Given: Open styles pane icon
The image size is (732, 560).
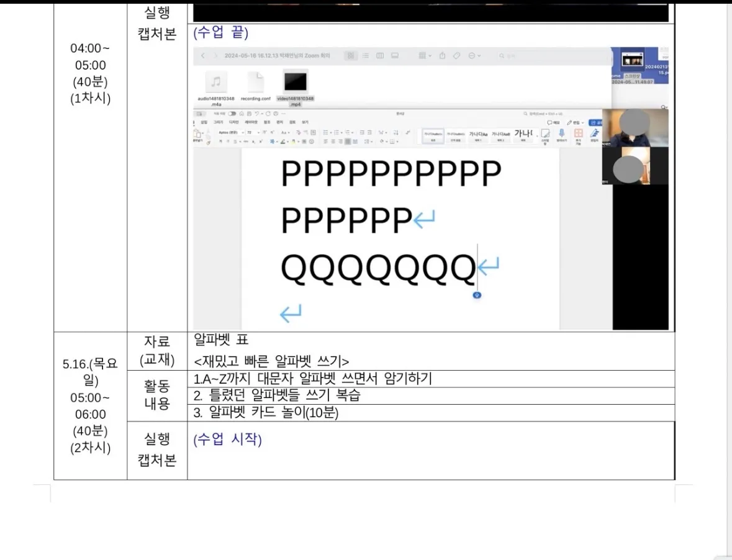Looking at the screenshot, I should [545, 133].
